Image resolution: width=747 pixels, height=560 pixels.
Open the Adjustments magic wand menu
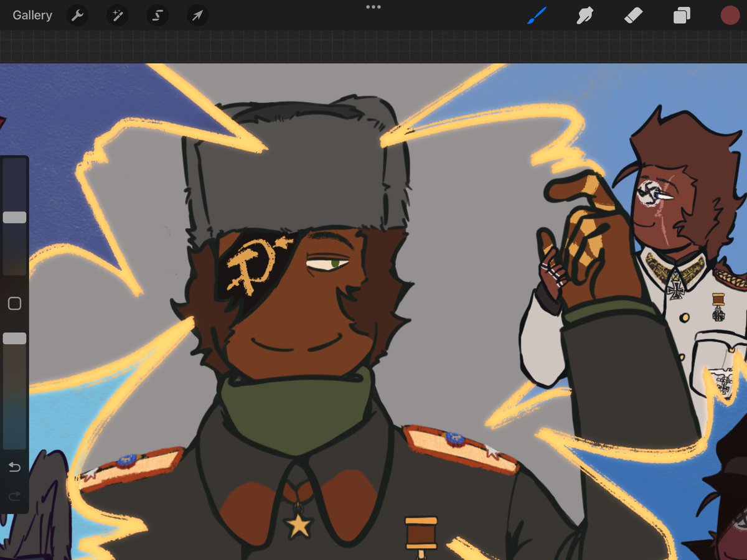pyautogui.click(x=117, y=15)
